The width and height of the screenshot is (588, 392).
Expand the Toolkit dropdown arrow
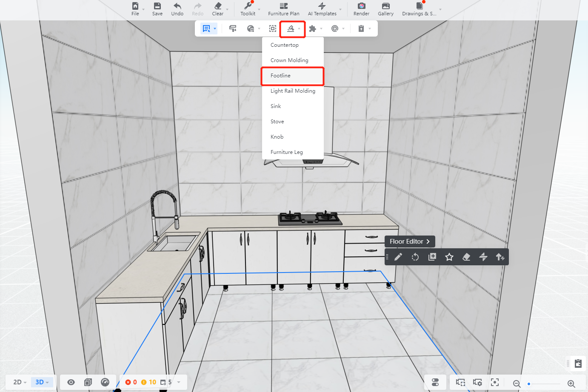coord(259,9)
